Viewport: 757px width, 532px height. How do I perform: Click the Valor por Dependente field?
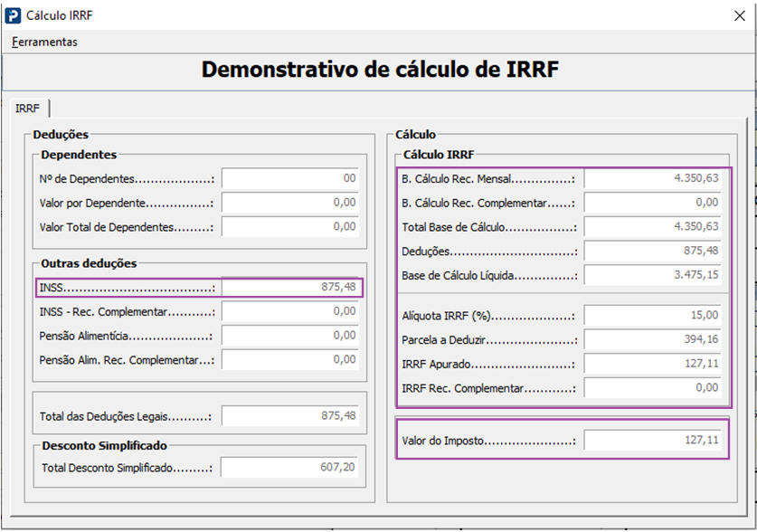290,204
